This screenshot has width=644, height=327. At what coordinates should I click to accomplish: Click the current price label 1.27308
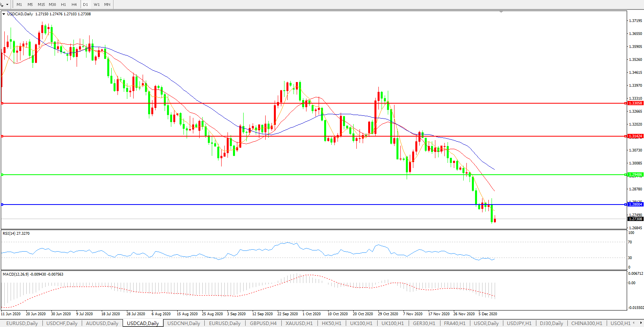coord(635,219)
